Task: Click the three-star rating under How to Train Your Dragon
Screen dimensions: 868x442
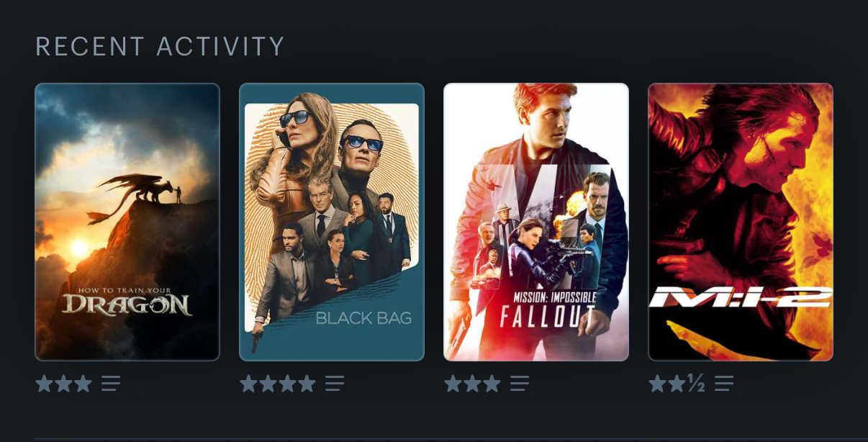Action: (x=63, y=383)
